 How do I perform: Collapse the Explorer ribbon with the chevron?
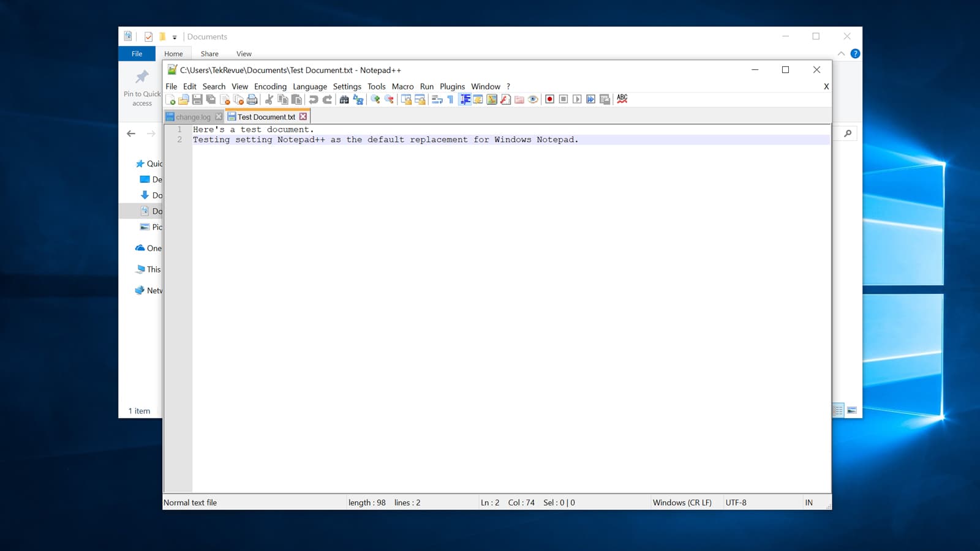click(841, 53)
